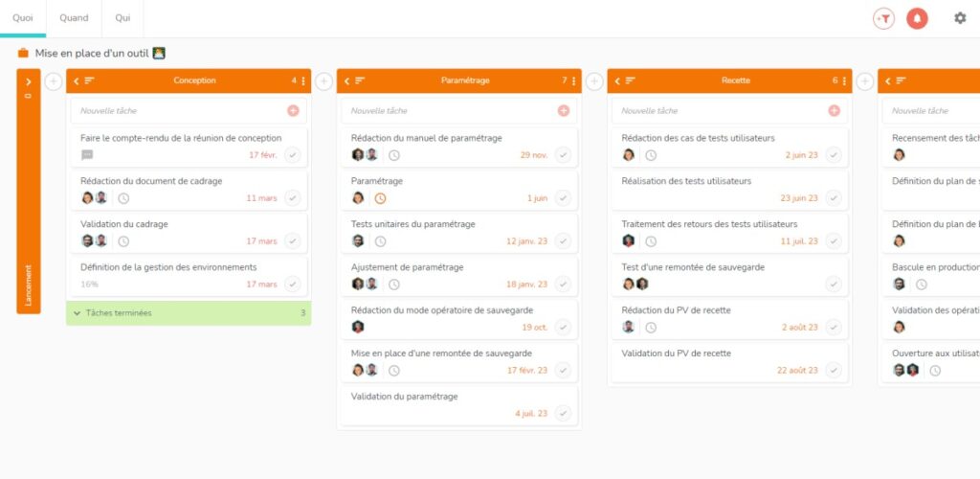Collapse the Recette column
980x479 pixels.
(x=617, y=80)
